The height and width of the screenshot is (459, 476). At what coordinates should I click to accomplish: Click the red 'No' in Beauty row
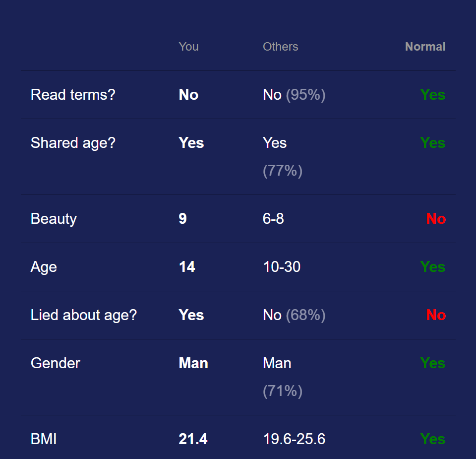coord(436,219)
